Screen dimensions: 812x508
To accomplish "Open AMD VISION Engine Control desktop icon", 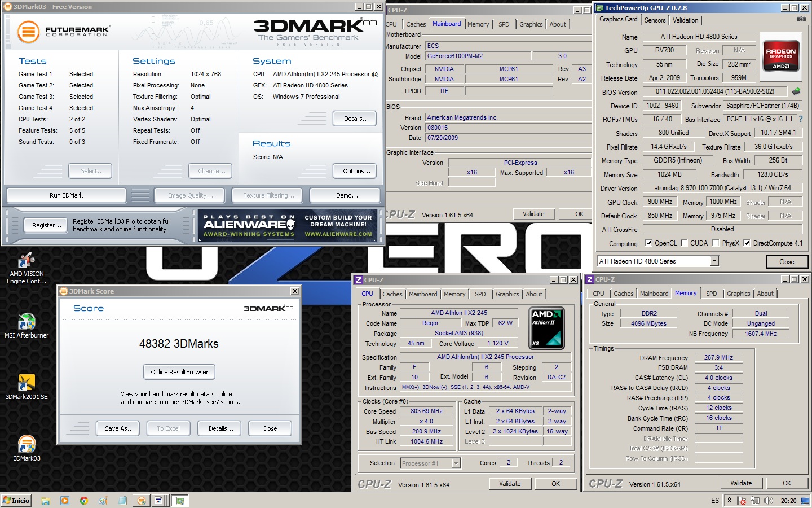I will [27, 268].
